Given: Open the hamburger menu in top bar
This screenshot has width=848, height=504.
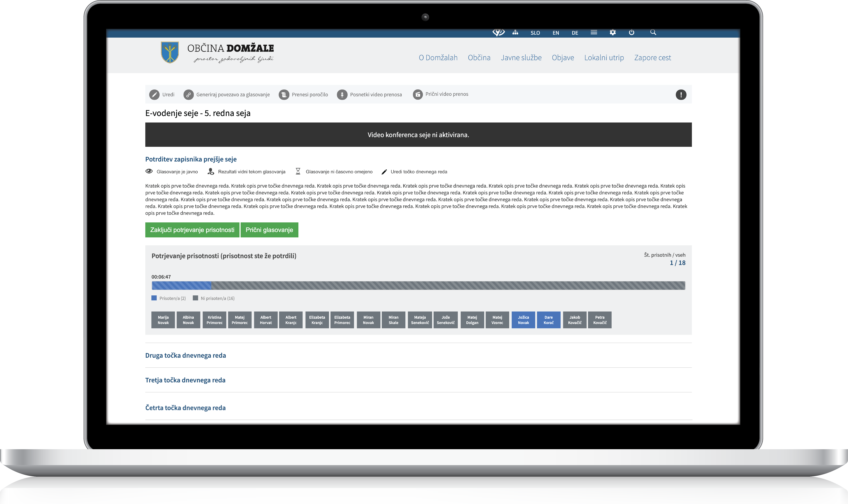Looking at the screenshot, I should coord(594,33).
